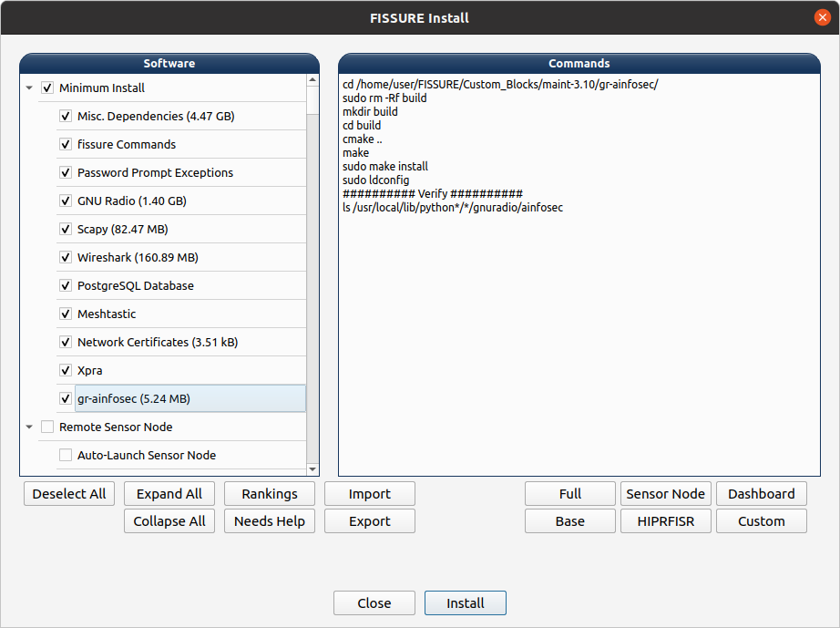Click the 'cd /home/user/FISSURE' command line
Image resolution: width=840 pixels, height=628 pixels.
(500, 84)
